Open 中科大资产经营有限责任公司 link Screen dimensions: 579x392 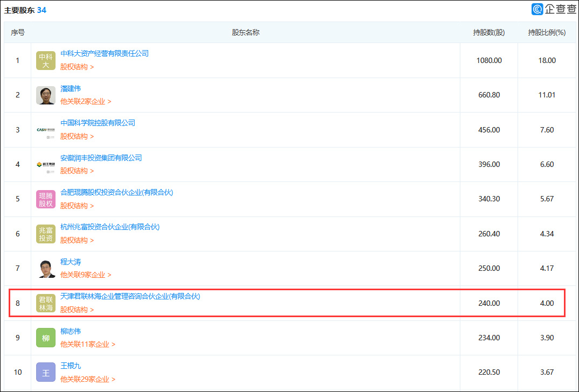[105, 53]
